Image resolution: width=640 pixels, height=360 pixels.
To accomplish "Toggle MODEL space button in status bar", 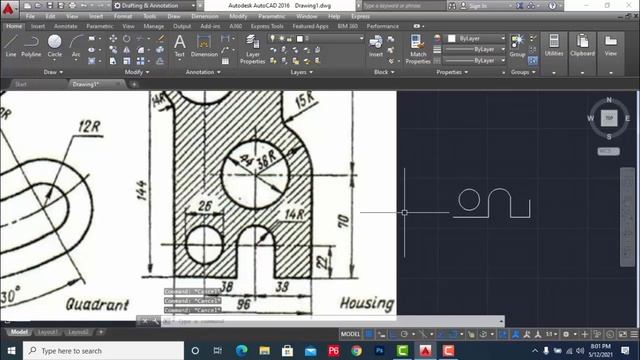I will pyautogui.click(x=350, y=334).
